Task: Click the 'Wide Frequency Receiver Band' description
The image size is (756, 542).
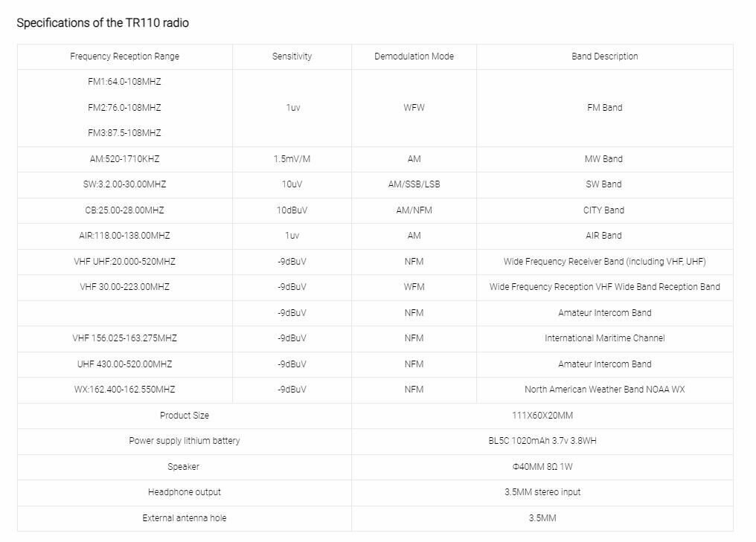Action: (x=605, y=262)
